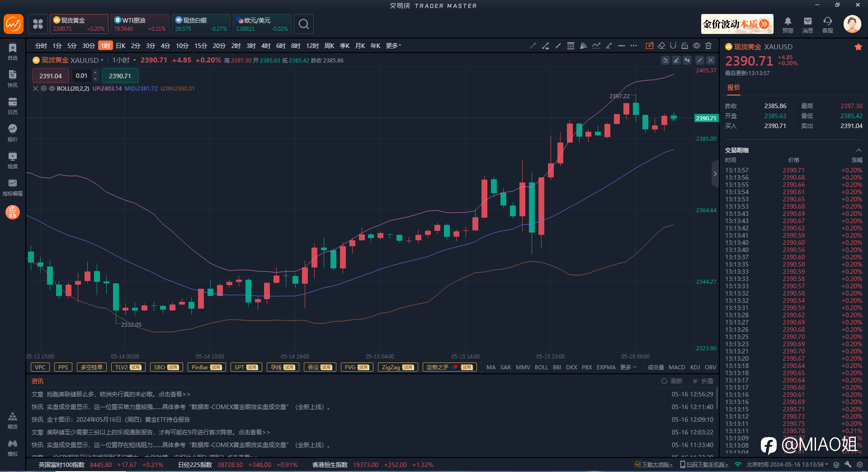
Task: Select the trend wave line tool
Action: tap(596, 46)
